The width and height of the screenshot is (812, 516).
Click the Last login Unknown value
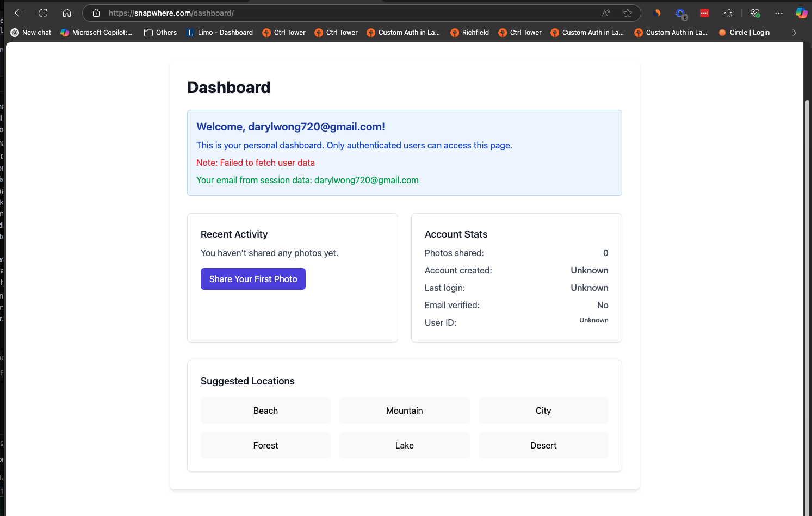pyautogui.click(x=590, y=288)
